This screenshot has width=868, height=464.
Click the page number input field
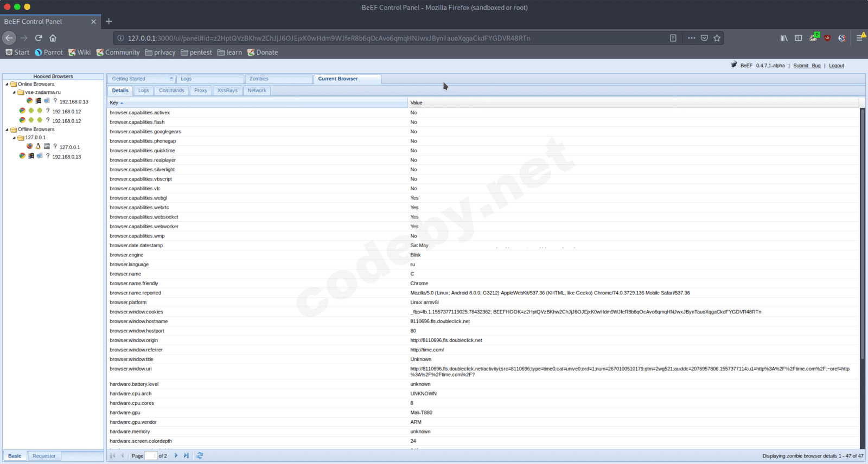[x=150, y=456]
